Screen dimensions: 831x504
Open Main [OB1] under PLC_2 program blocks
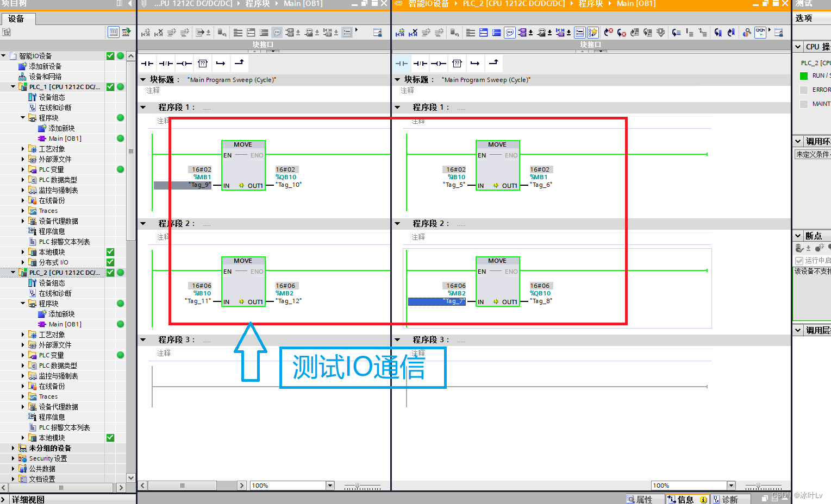[65, 324]
